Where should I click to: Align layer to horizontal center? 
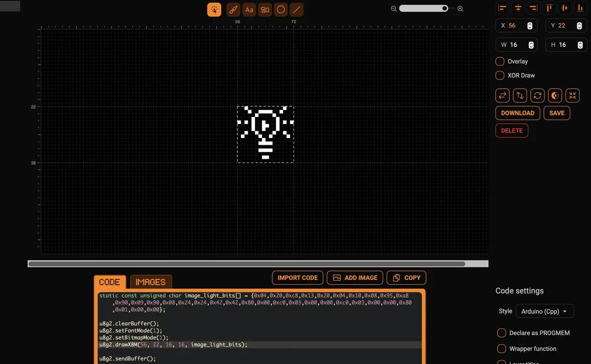[x=518, y=8]
